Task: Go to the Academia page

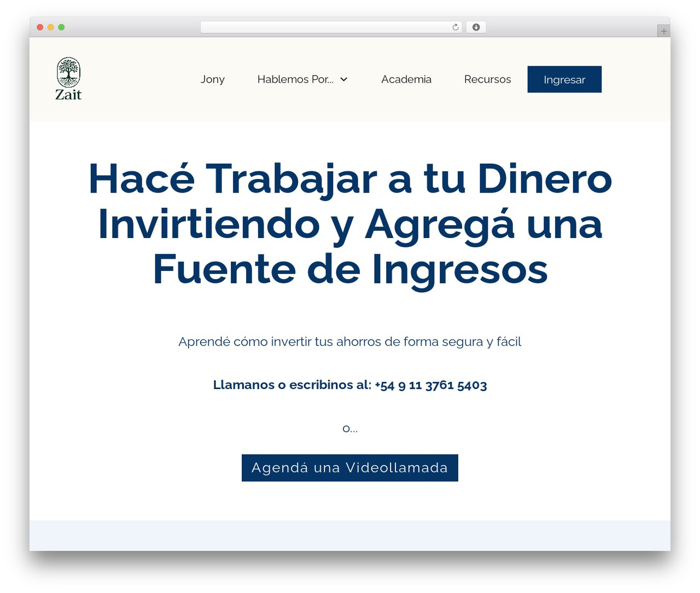Action: pos(406,79)
